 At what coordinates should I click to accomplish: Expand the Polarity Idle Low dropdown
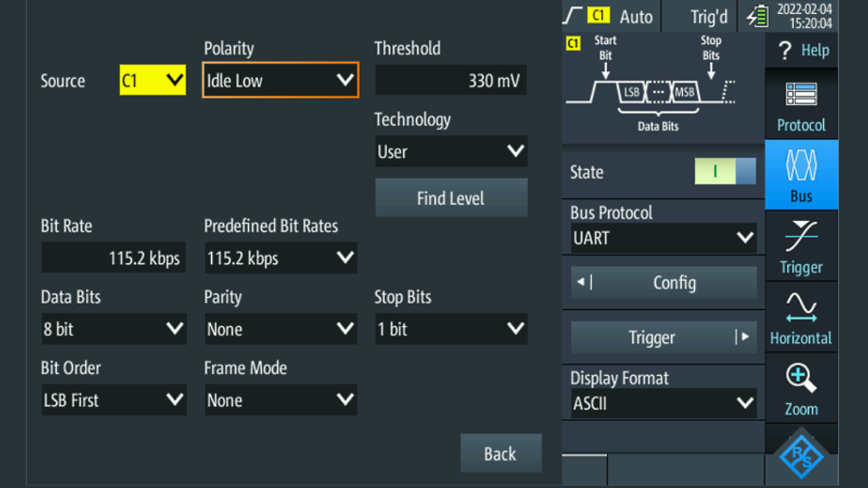coord(280,81)
